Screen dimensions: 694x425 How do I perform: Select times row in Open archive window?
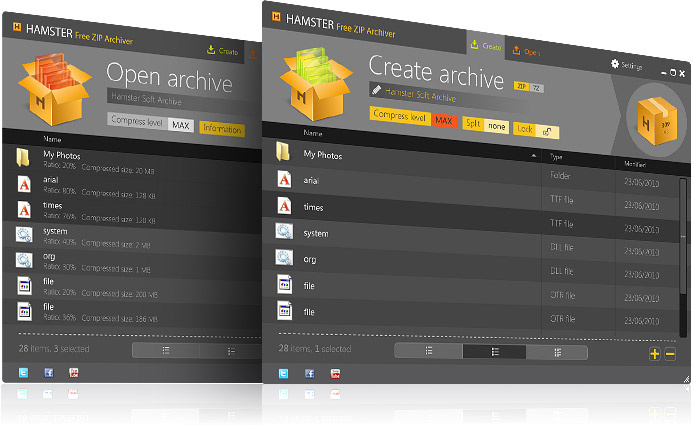pyautogui.click(x=132, y=212)
